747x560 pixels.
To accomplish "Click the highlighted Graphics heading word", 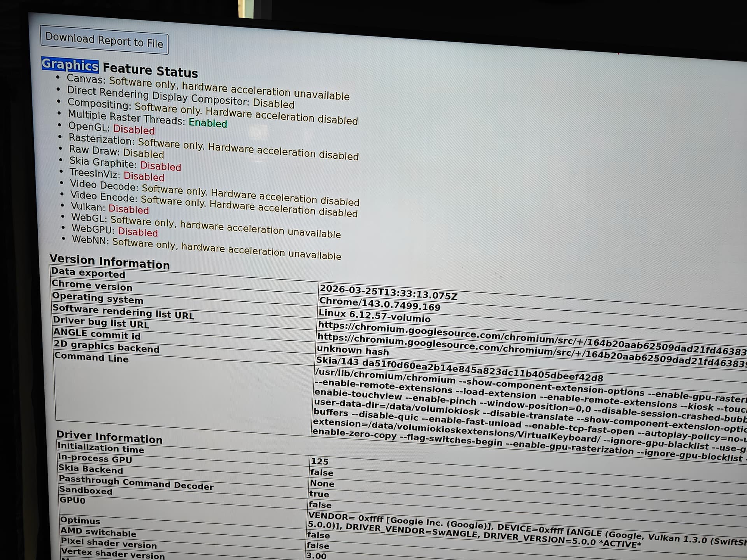I will pos(70,65).
